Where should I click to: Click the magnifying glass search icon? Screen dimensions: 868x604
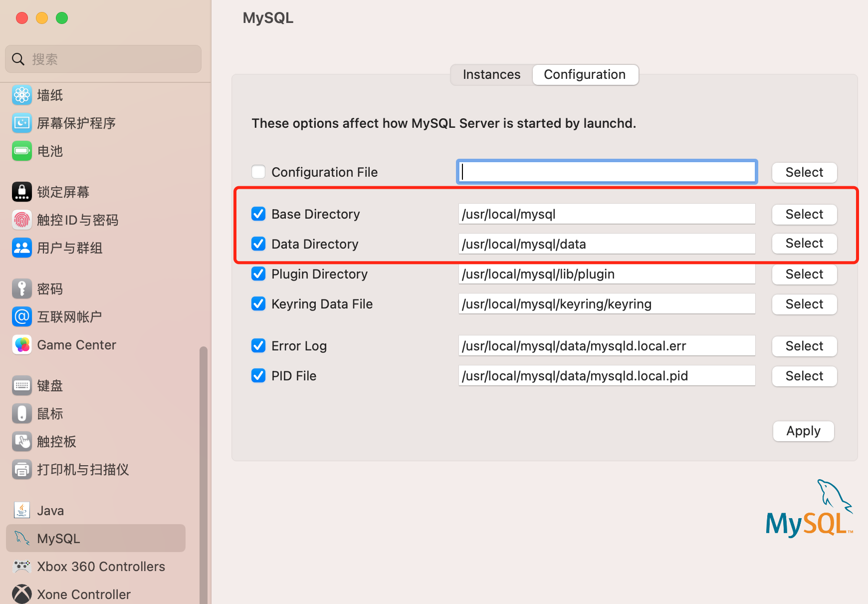[x=18, y=59]
